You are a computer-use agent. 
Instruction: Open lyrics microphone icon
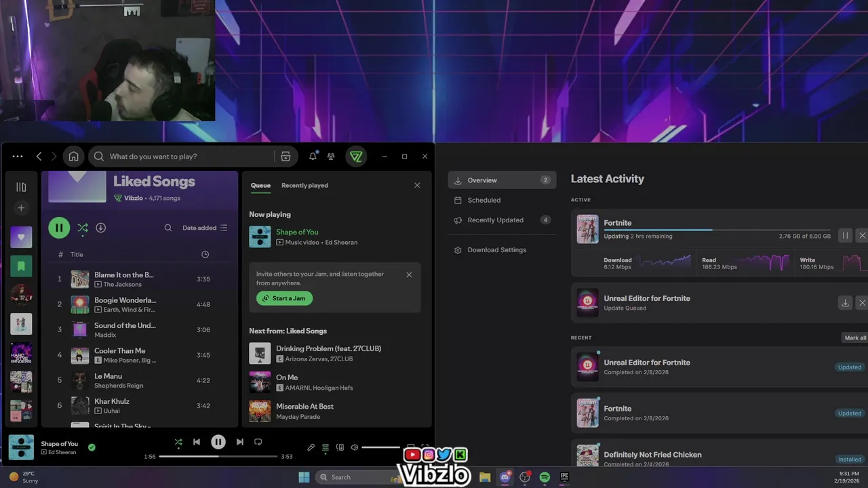(311, 447)
